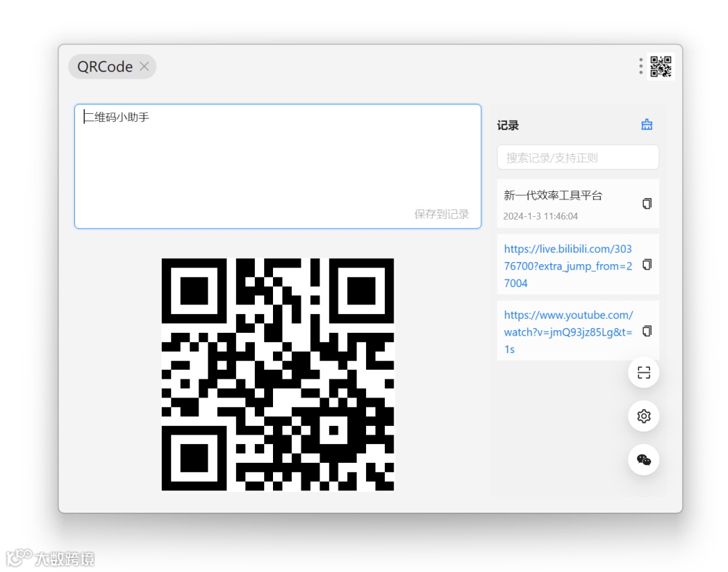Open the three-dot more options menu
Viewport: 728px width, 572px height.
(x=641, y=66)
